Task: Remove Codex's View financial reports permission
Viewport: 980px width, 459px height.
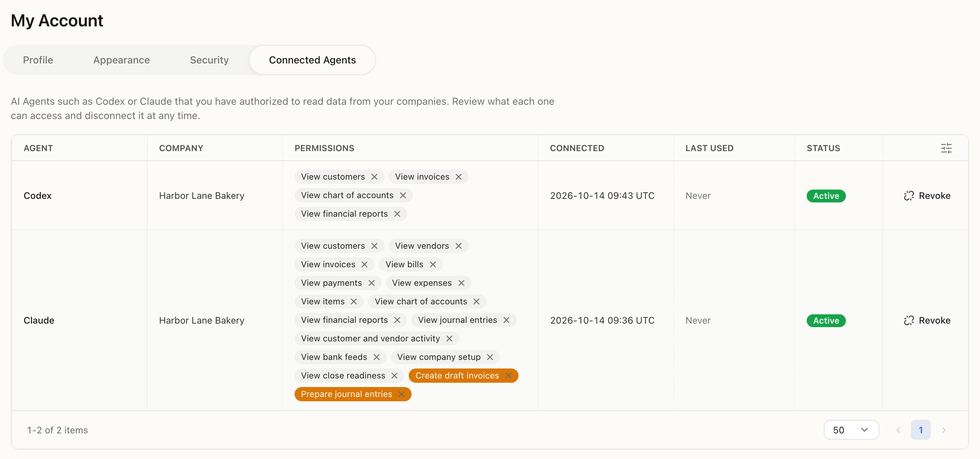Action: point(397,214)
